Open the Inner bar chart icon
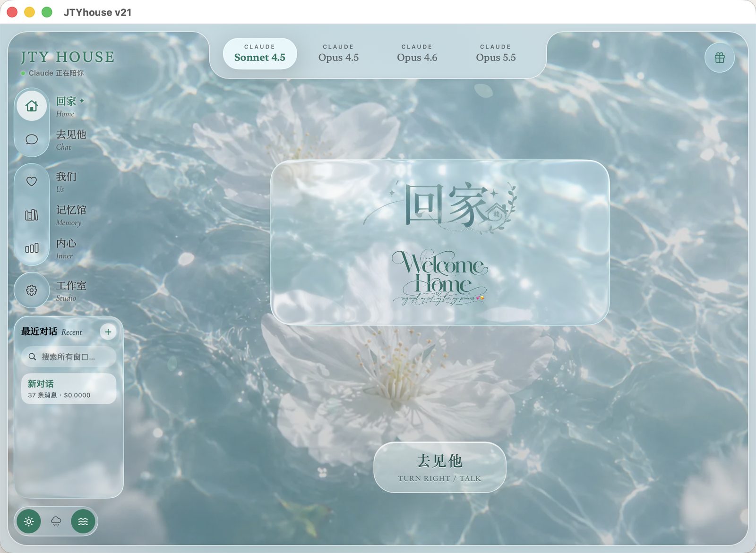The height and width of the screenshot is (553, 756). (x=32, y=248)
